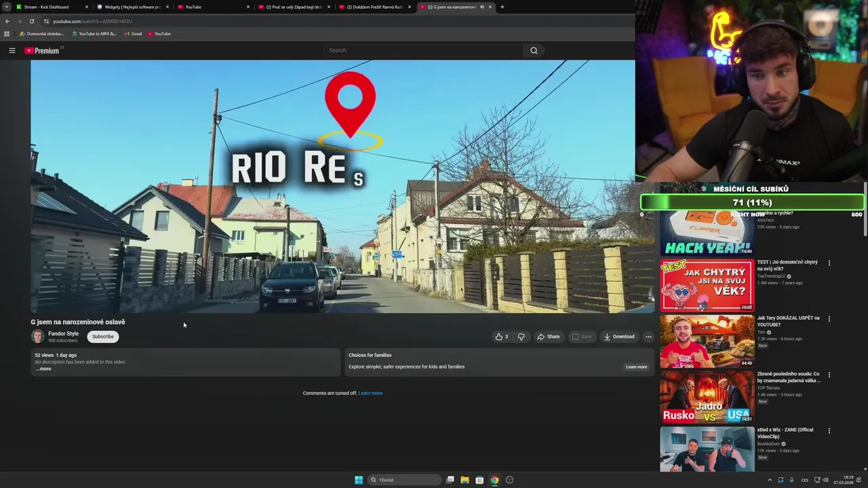Reload the current page
This screenshot has width=868, height=488.
pyautogui.click(x=31, y=21)
